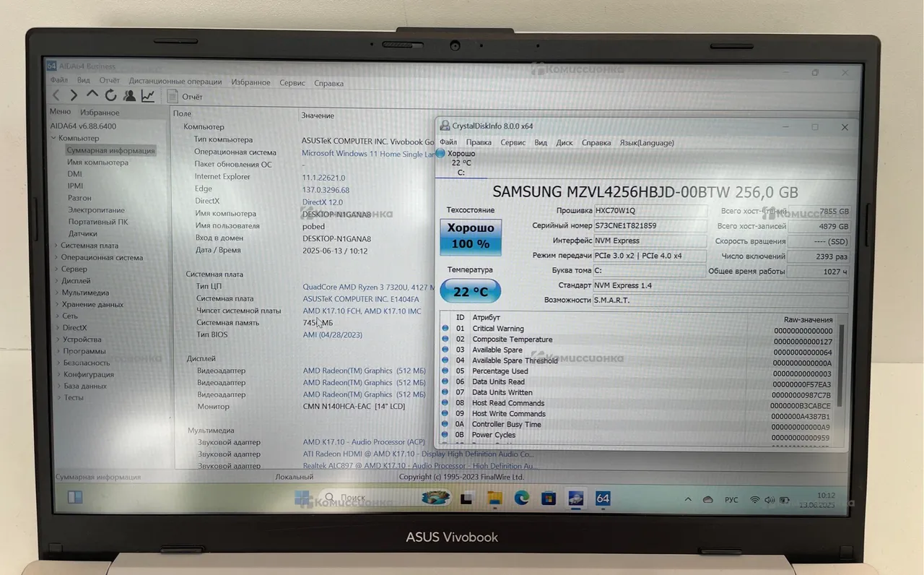Click the Percentage Used attribute row
Image resolution: width=924 pixels, height=575 pixels.
(x=640, y=371)
